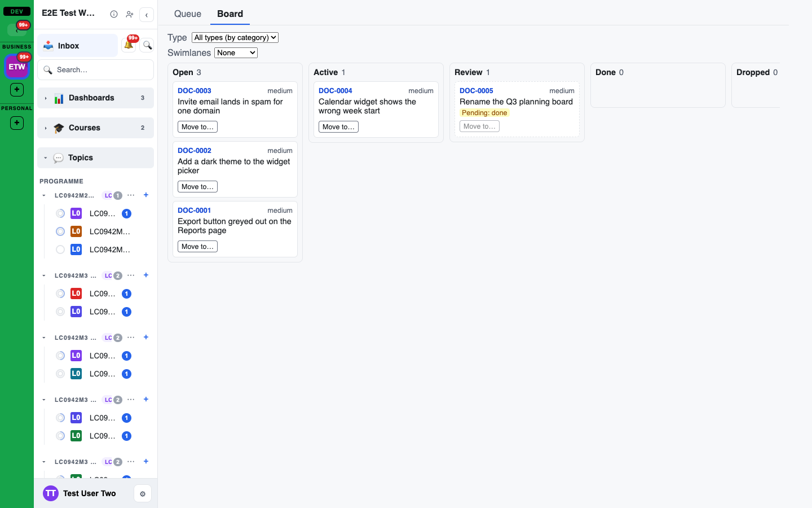
Task: Open the DOC-0003 link
Action: coord(195,90)
